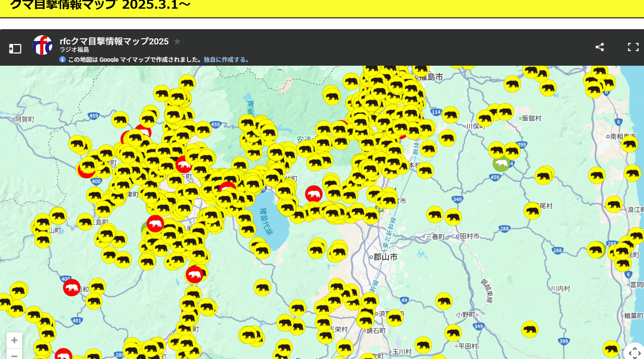Click the rfc Radio Fukushima logo
The height and width of the screenshot is (359, 644).
coord(43,45)
